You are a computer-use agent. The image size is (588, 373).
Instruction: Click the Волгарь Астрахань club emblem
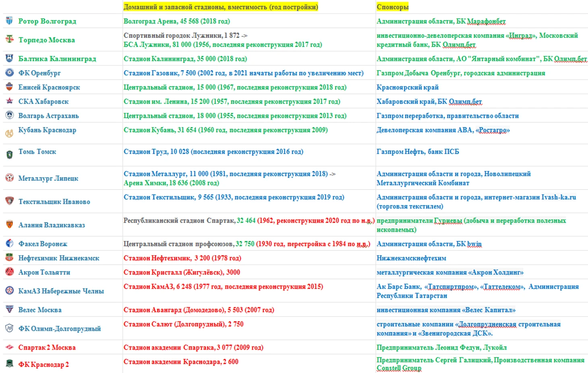[9, 115]
